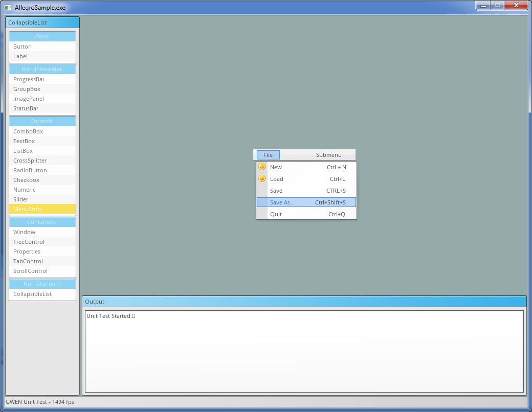Open the TreeControl test item
The image size is (532, 412).
(x=29, y=242)
